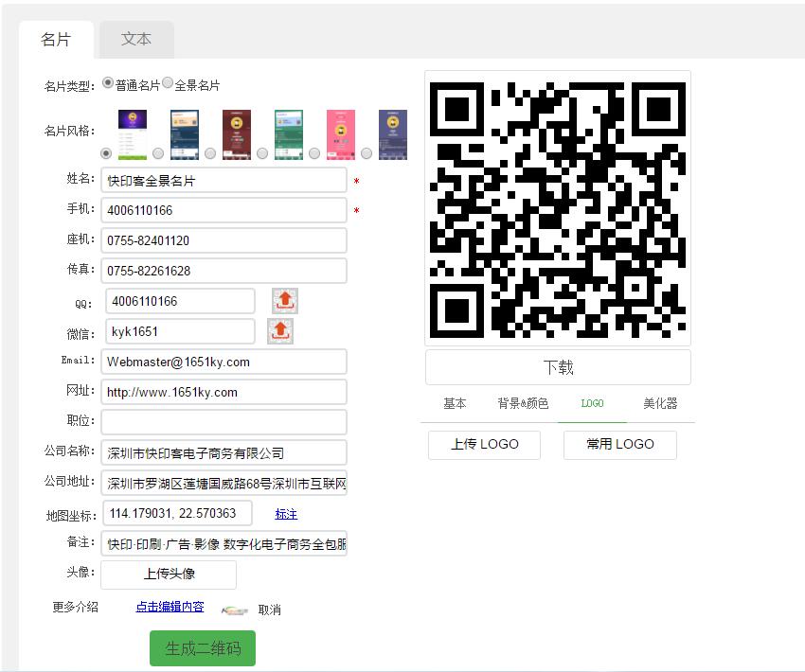
Task: Click into the empty 职位 input field
Action: pyautogui.click(x=224, y=422)
